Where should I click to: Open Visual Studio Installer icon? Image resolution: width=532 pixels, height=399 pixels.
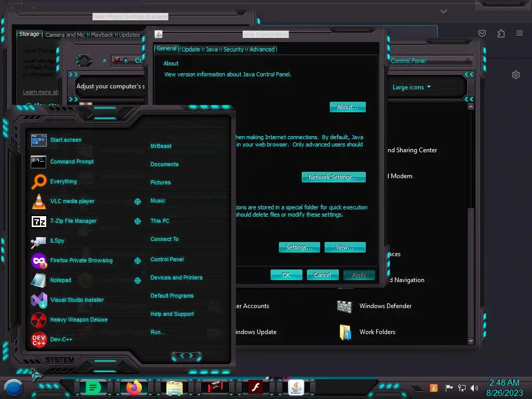click(38, 300)
